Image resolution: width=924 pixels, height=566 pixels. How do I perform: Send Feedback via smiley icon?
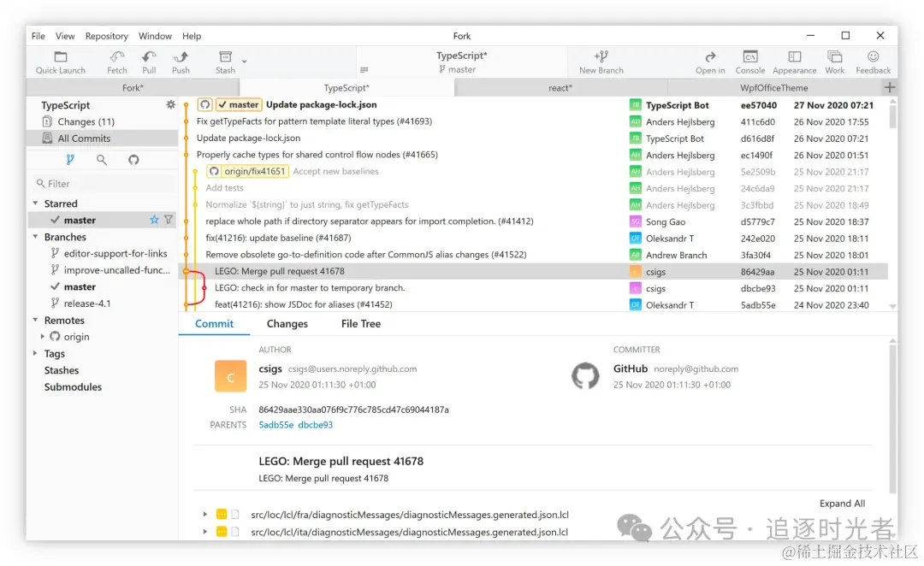click(x=874, y=62)
